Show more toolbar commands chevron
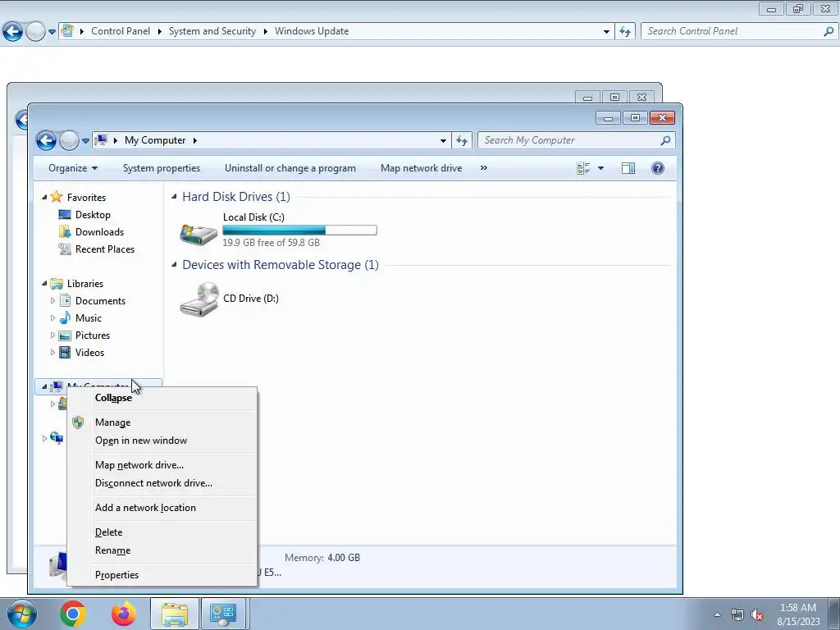Viewport: 840px width, 630px height. [x=484, y=168]
